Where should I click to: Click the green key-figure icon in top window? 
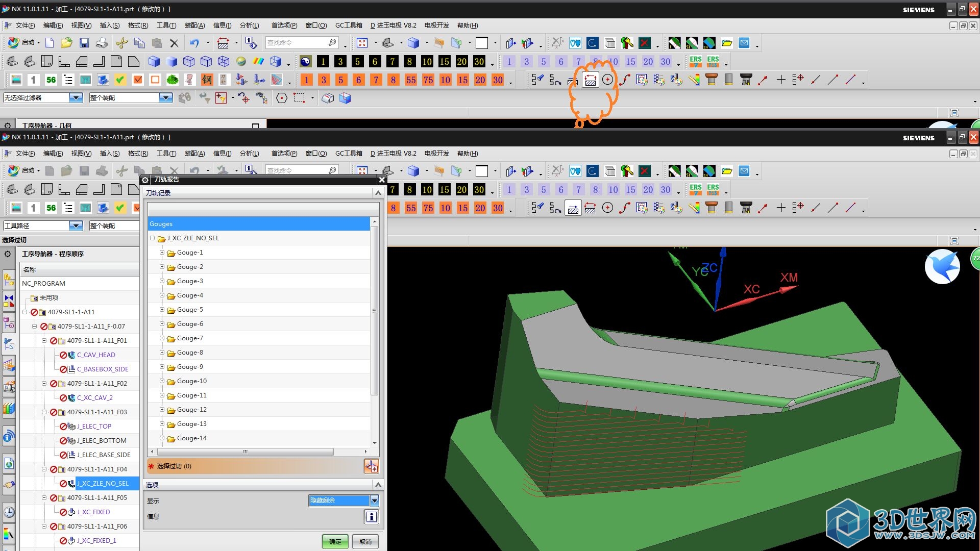click(x=627, y=43)
